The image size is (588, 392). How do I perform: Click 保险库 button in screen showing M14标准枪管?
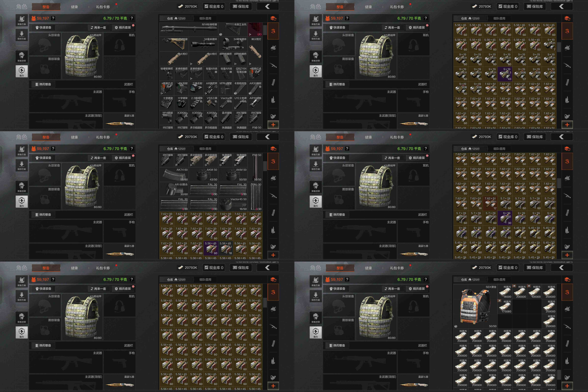tap(241, 7)
